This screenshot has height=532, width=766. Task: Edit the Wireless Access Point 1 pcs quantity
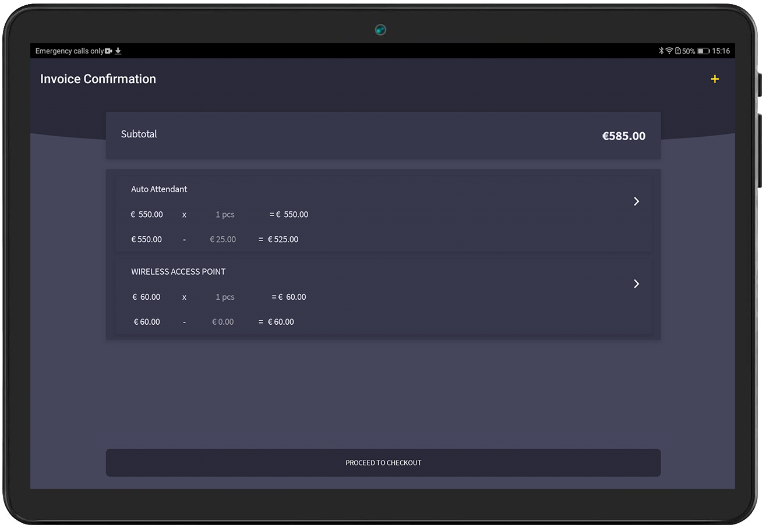click(x=225, y=297)
